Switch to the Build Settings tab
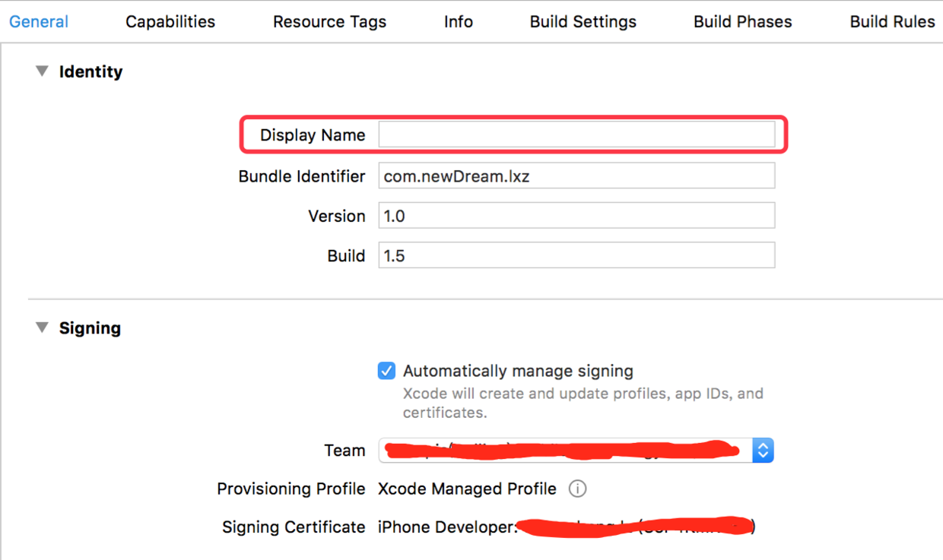This screenshot has width=943, height=560. tap(583, 22)
